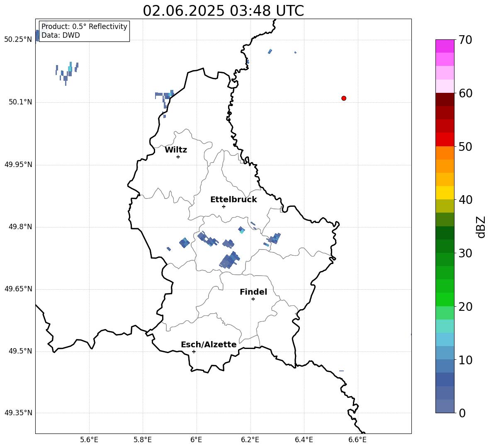Click the colorbar 60 tick label
This screenshot has height=448, width=491.
[x=465, y=93]
